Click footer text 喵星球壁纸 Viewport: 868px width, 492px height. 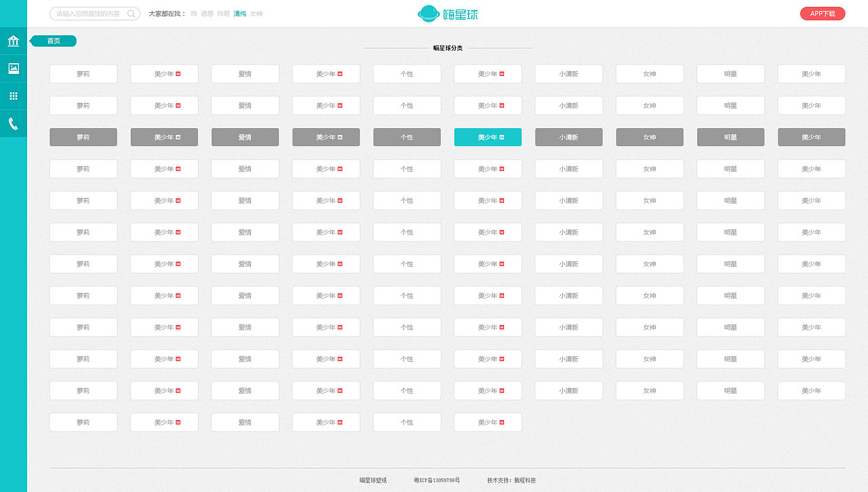click(373, 480)
